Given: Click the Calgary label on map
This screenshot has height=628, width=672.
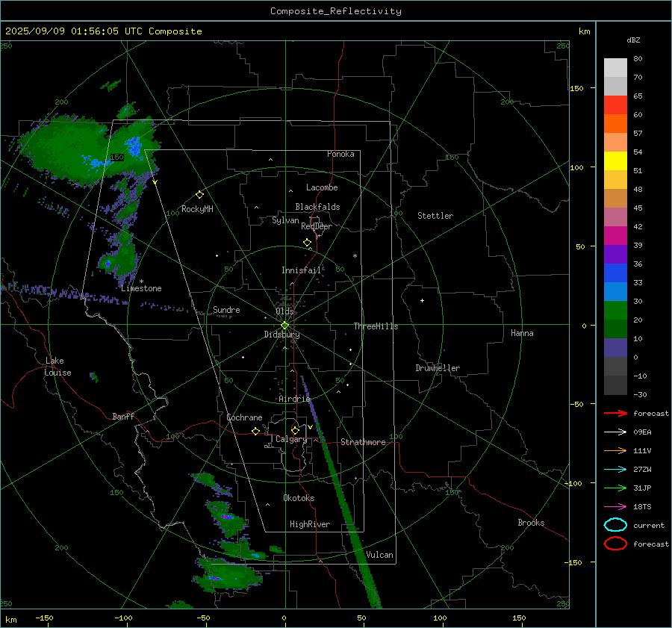Looking at the screenshot, I should click(x=291, y=439).
